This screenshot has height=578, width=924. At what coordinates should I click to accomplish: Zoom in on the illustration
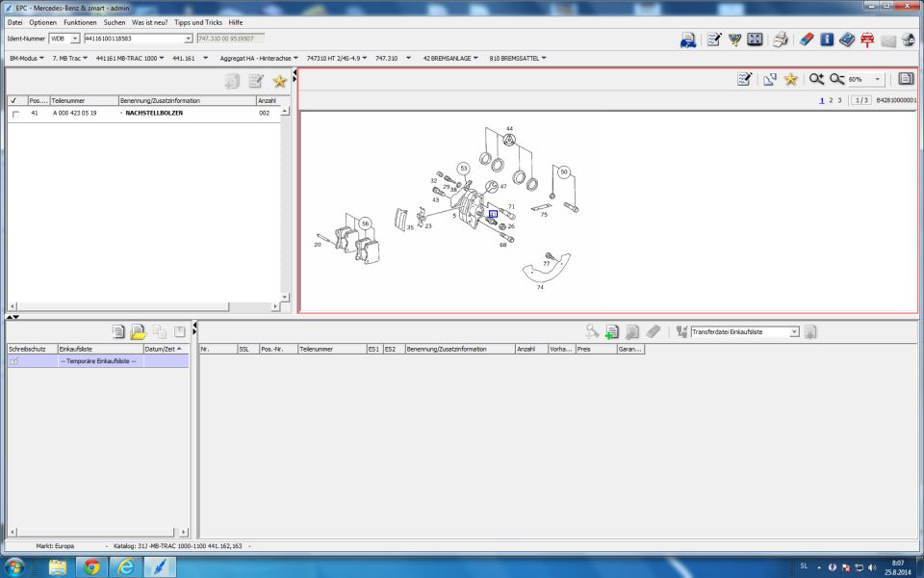[816, 79]
